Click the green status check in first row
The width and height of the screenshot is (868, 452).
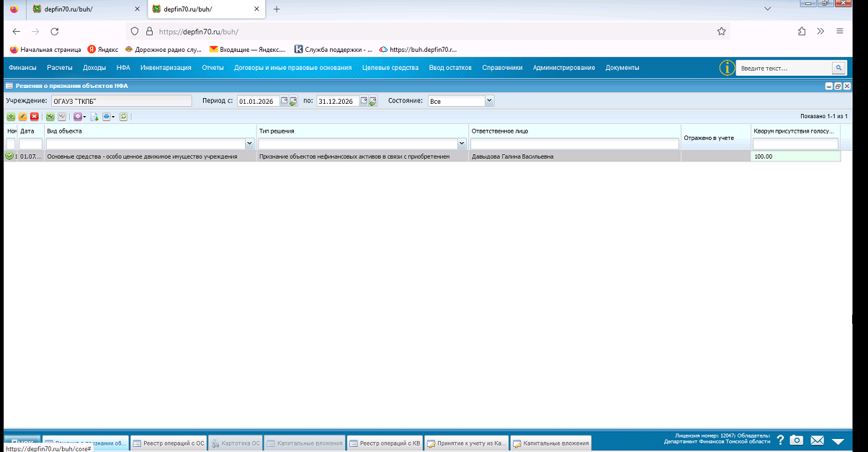pos(9,156)
